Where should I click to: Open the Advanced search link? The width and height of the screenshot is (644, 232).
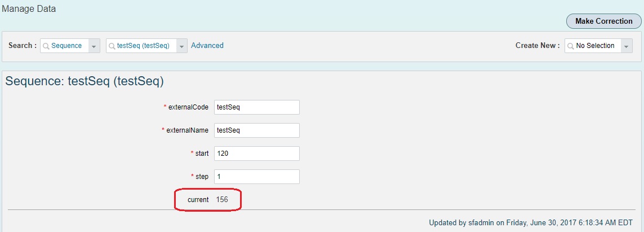point(207,46)
